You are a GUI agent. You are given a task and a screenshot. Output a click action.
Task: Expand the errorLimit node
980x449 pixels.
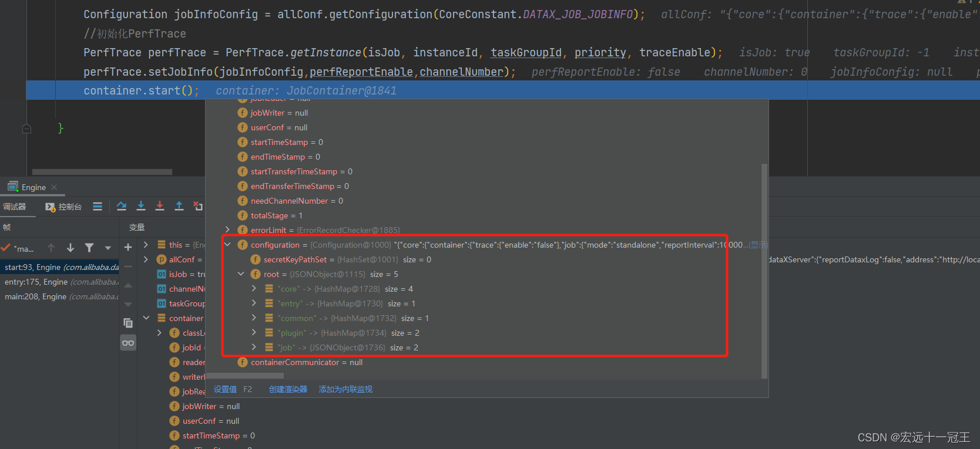[x=228, y=230]
